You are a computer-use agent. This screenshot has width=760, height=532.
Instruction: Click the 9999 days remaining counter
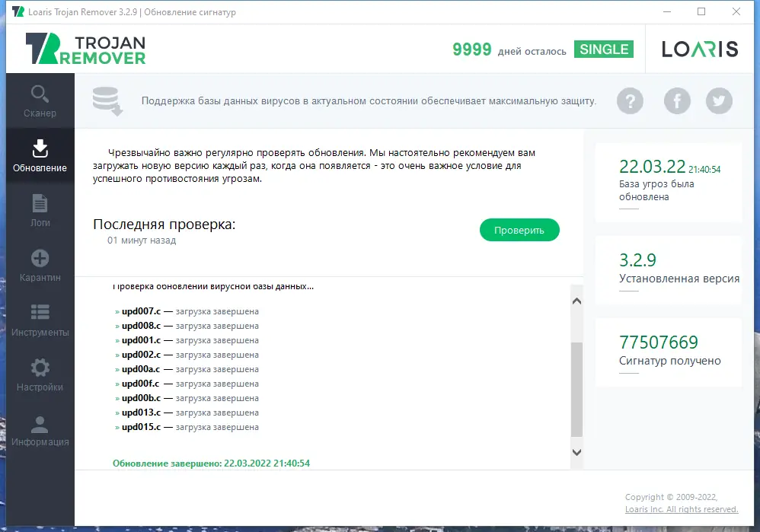(472, 49)
